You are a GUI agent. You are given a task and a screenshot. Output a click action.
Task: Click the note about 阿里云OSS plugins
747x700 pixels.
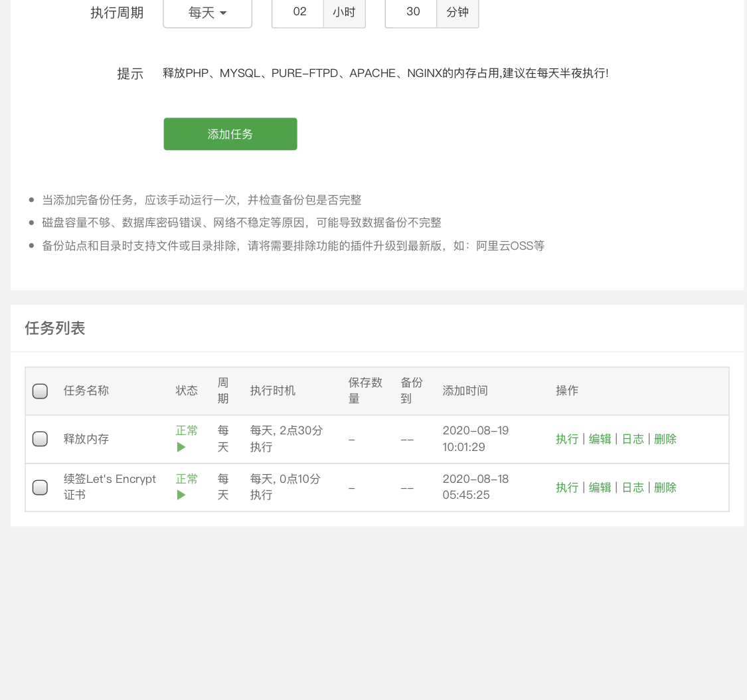293,246
